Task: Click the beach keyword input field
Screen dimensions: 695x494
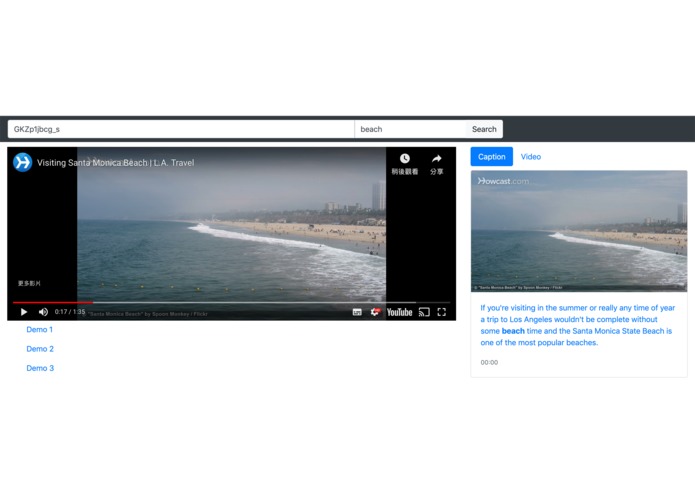Action: click(x=410, y=129)
